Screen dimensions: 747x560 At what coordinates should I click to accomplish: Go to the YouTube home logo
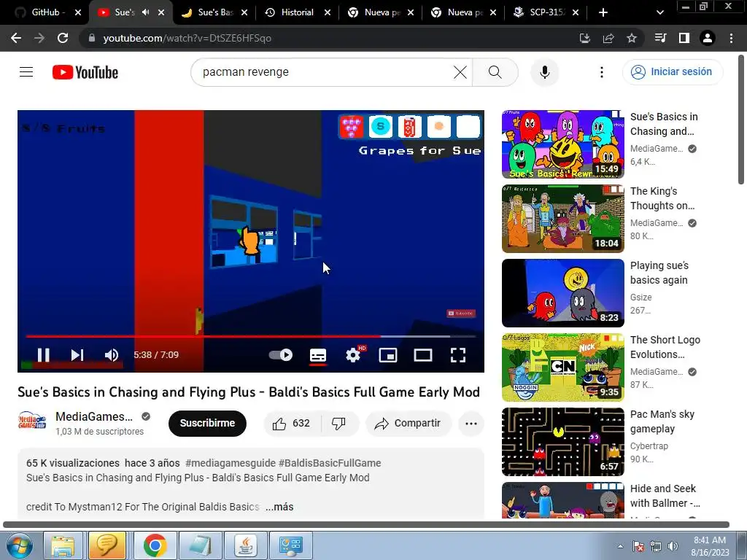click(x=85, y=72)
